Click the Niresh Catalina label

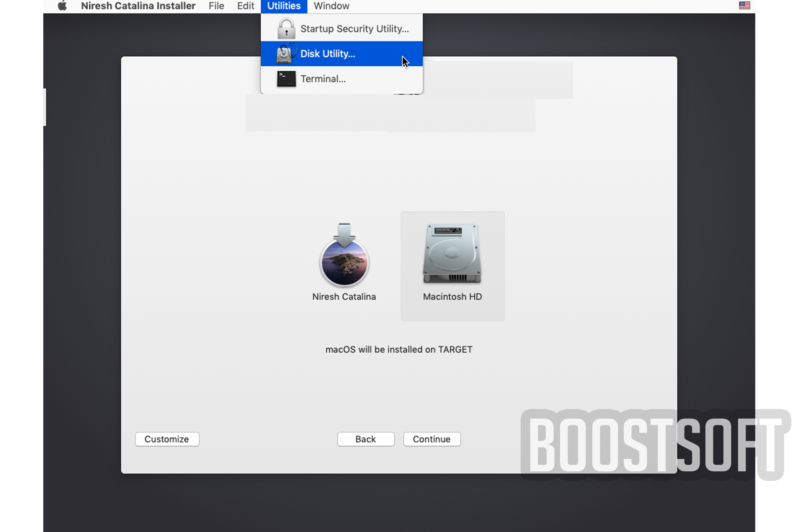click(x=344, y=297)
